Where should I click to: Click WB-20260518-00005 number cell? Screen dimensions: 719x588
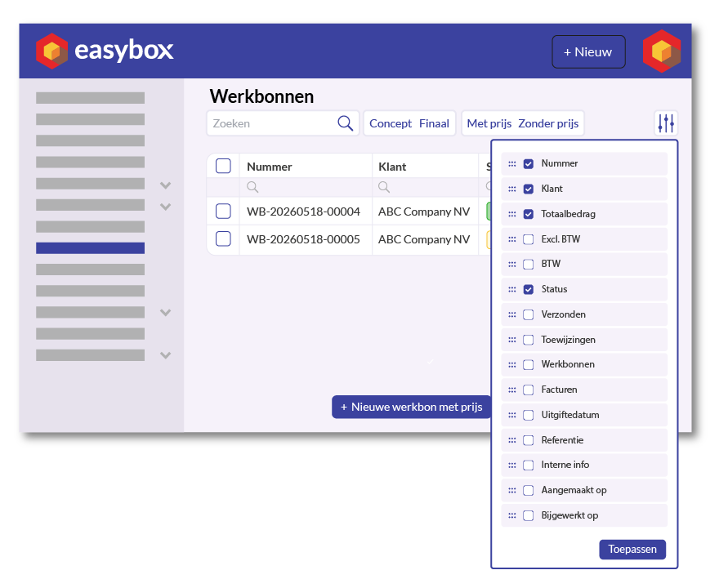coord(303,239)
